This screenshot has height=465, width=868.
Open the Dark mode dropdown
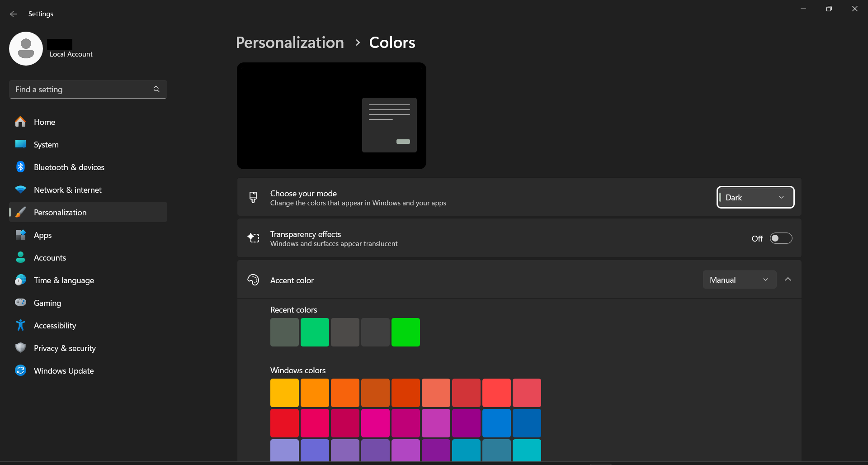point(755,197)
